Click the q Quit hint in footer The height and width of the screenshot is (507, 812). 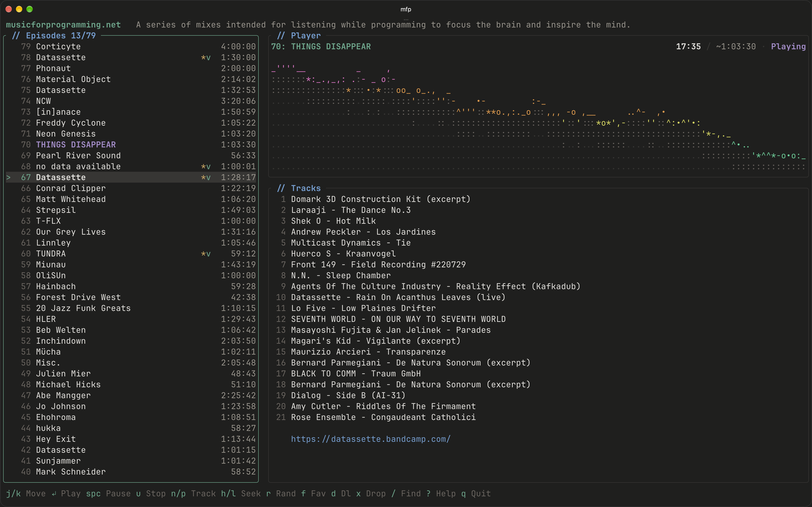tap(476, 493)
